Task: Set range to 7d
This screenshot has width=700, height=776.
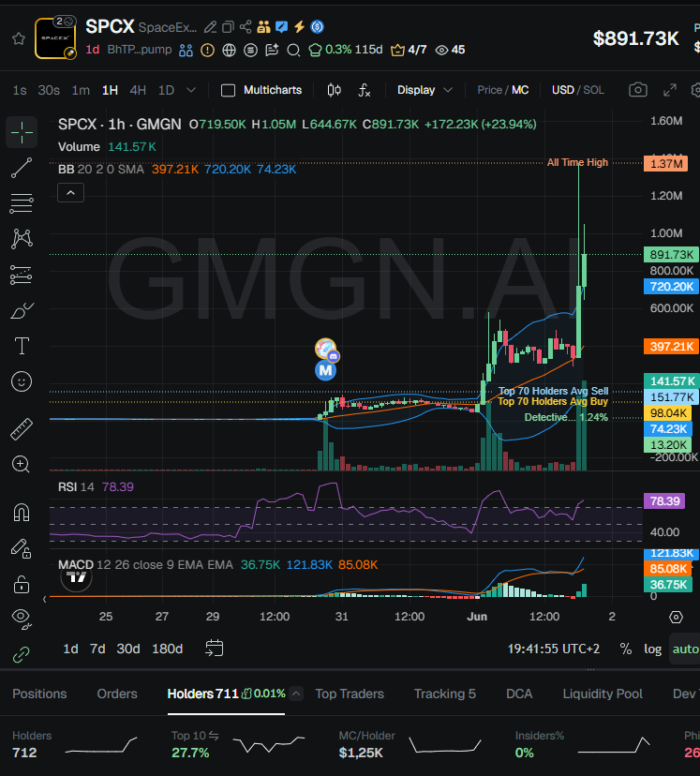Action: pos(97,649)
